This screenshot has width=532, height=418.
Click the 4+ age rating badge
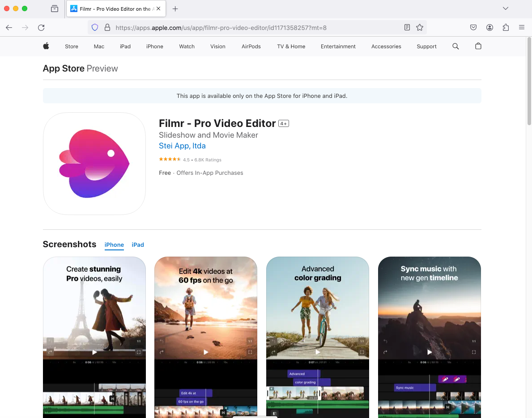284,123
